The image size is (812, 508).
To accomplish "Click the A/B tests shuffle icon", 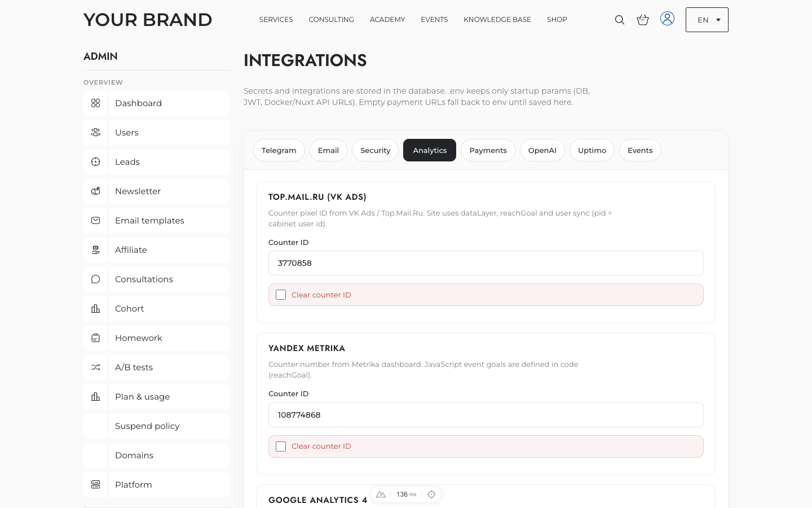I will click(96, 367).
